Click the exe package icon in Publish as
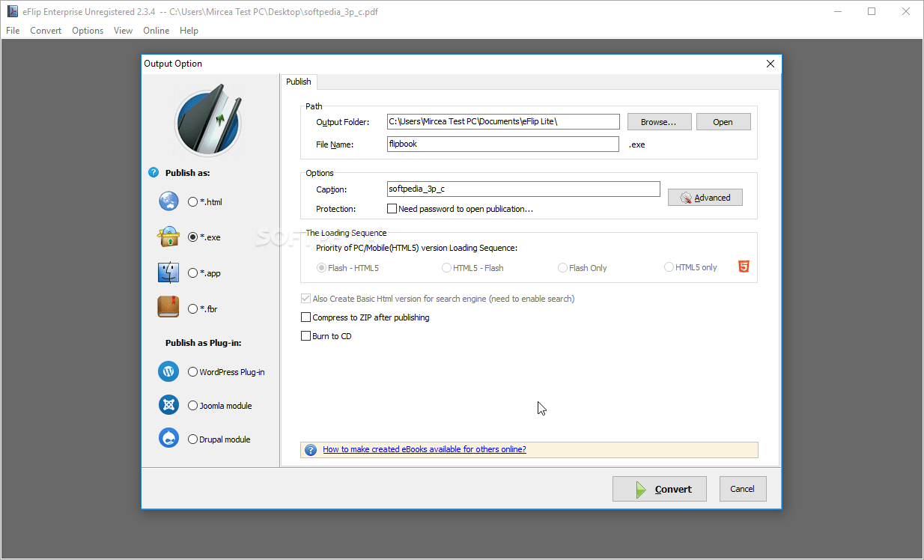Screen dimensions: 924x560 pos(168,237)
